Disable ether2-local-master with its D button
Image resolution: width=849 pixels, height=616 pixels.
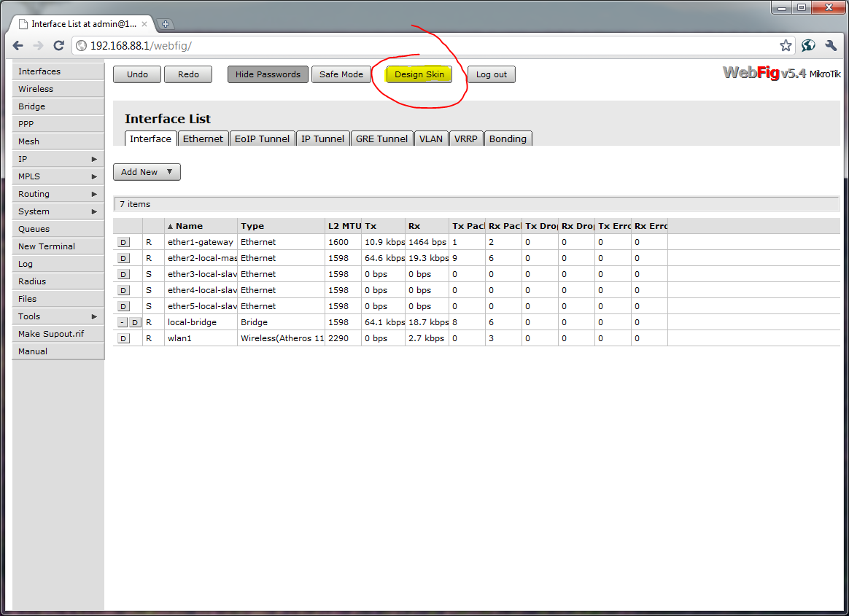point(123,258)
